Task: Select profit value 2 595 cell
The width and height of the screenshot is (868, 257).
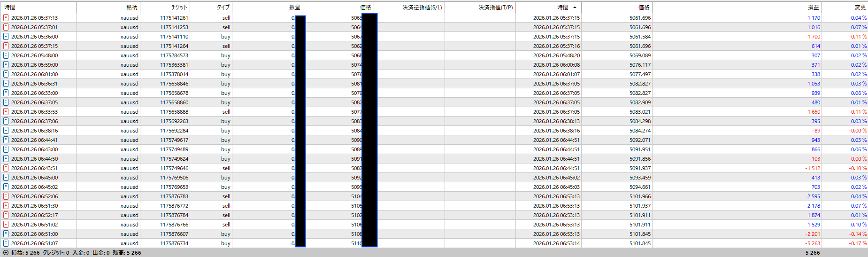Action: point(814,196)
